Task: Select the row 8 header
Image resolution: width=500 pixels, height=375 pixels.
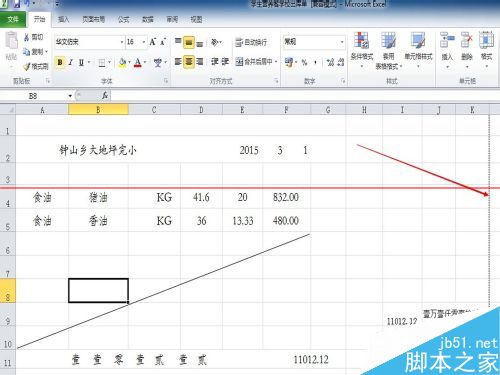Action: click(8, 291)
